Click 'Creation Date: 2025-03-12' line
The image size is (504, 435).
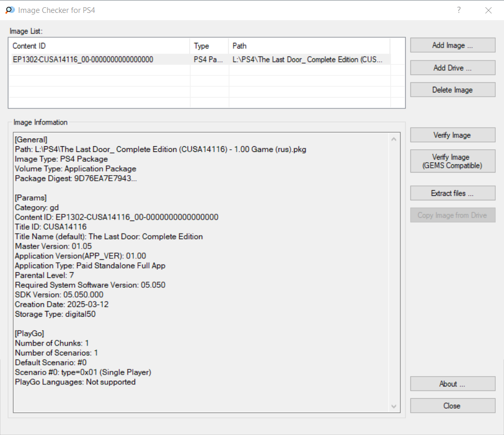[62, 304]
